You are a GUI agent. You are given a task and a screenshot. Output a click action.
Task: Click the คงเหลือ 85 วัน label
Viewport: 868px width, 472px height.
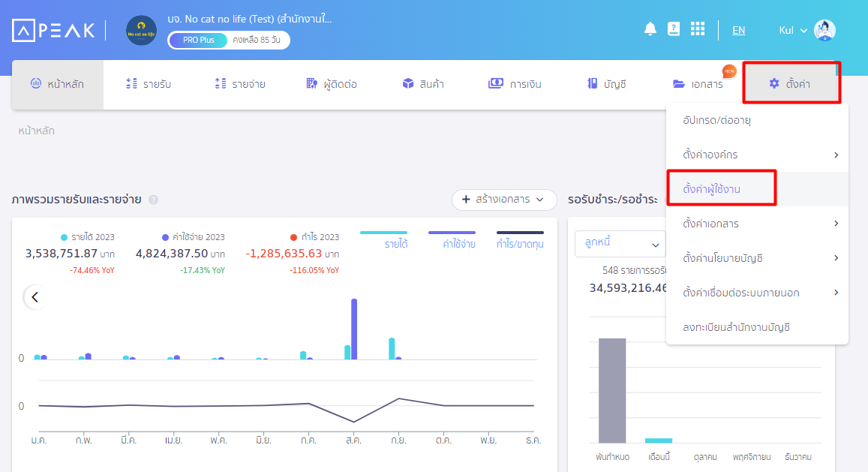point(257,40)
